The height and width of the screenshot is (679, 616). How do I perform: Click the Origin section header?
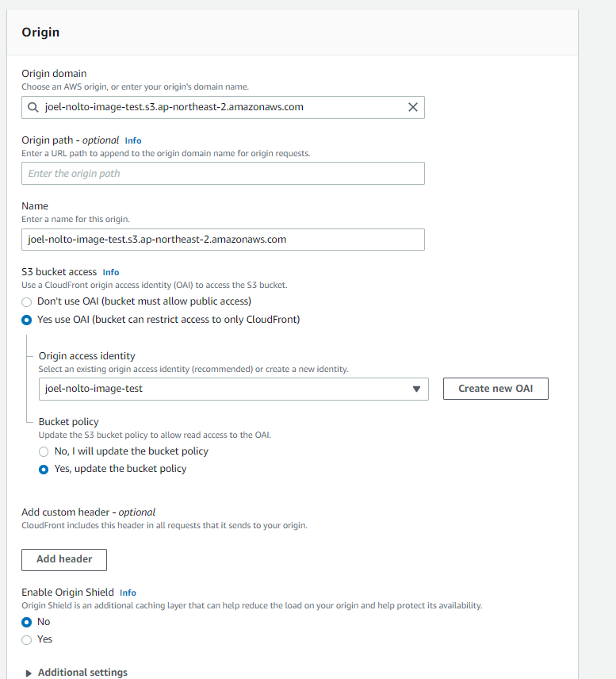[x=40, y=33]
